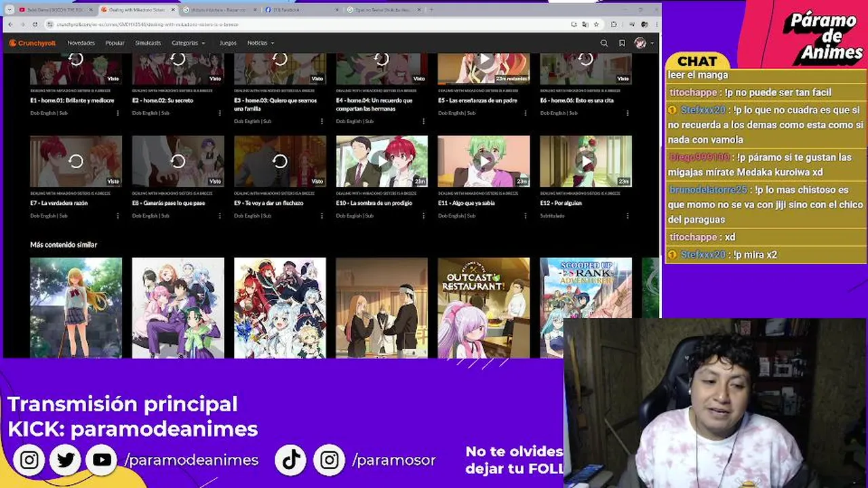Open the blonde schoolgirl poster in similar content

[x=76, y=308]
